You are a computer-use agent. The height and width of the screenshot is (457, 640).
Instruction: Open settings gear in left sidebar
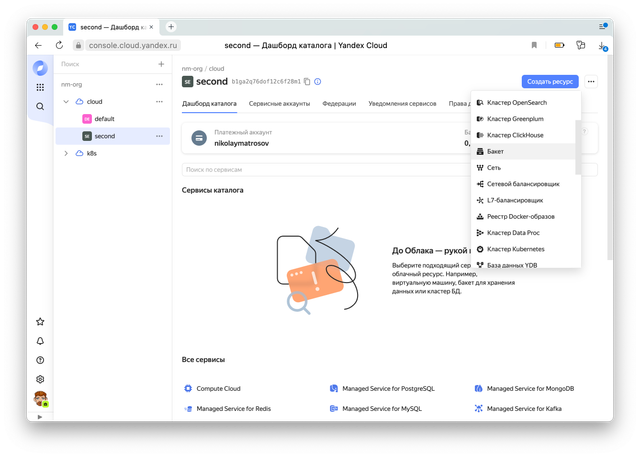pos(40,380)
